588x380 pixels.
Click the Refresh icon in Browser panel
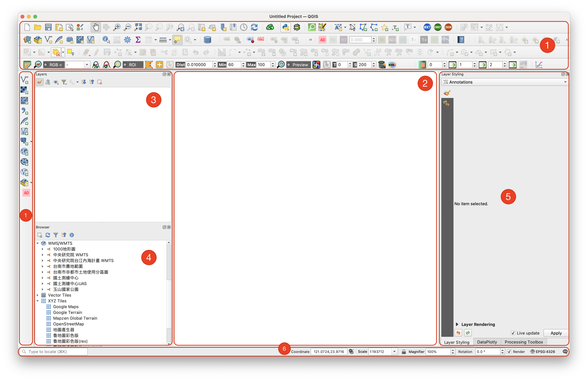48,235
